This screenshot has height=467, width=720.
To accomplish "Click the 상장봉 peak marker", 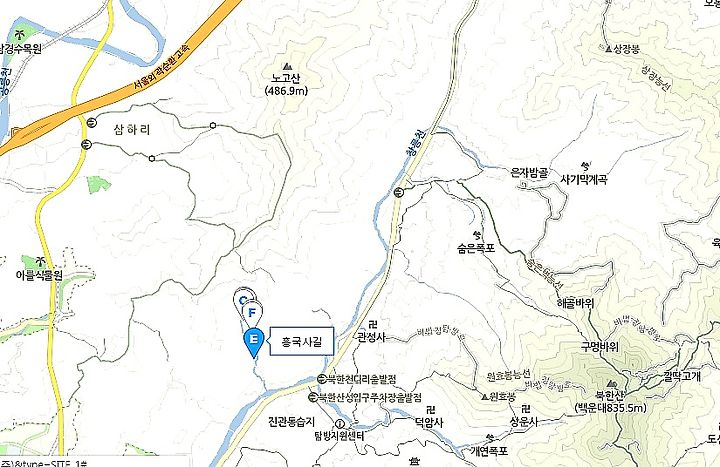I will click(x=609, y=48).
